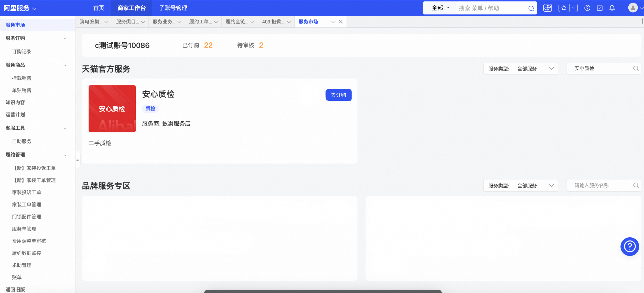The height and width of the screenshot is (293, 644).
Task: Switch to the 消电蚁巢 tab
Action: pyautogui.click(x=91, y=22)
